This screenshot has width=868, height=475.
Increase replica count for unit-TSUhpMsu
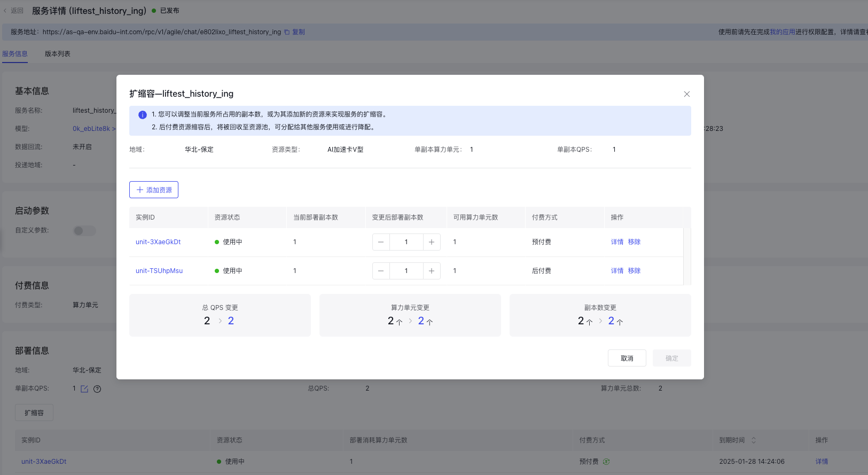[x=432, y=271]
